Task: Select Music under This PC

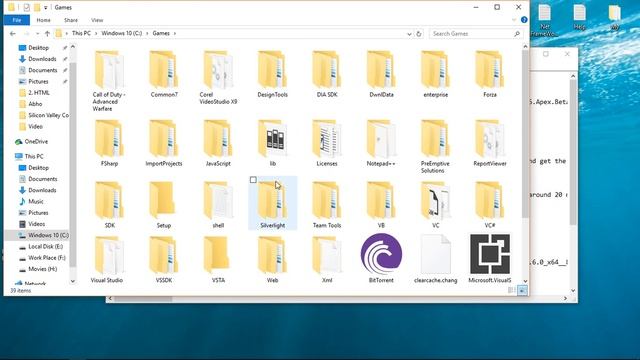Action: (x=36, y=202)
